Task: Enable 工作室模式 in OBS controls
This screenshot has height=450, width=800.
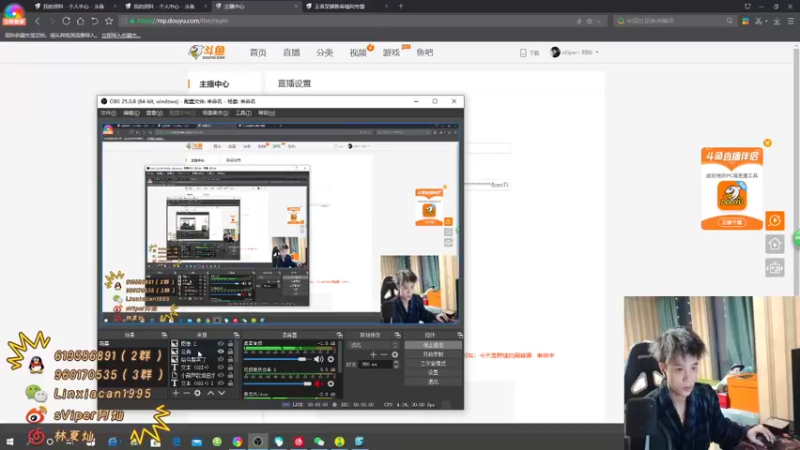Action: pos(433,364)
